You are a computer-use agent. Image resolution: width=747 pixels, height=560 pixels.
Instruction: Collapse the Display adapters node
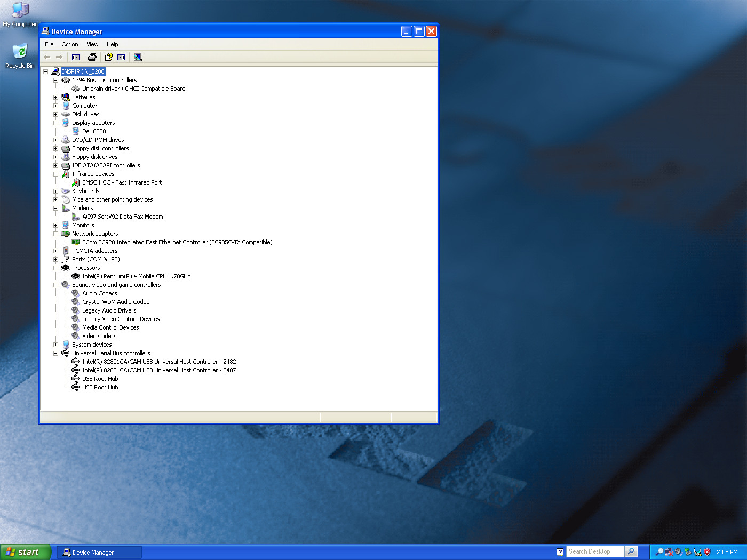[x=55, y=123]
